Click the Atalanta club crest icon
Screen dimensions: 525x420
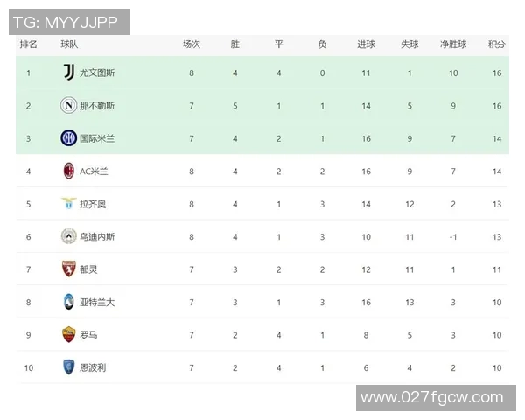tap(68, 302)
